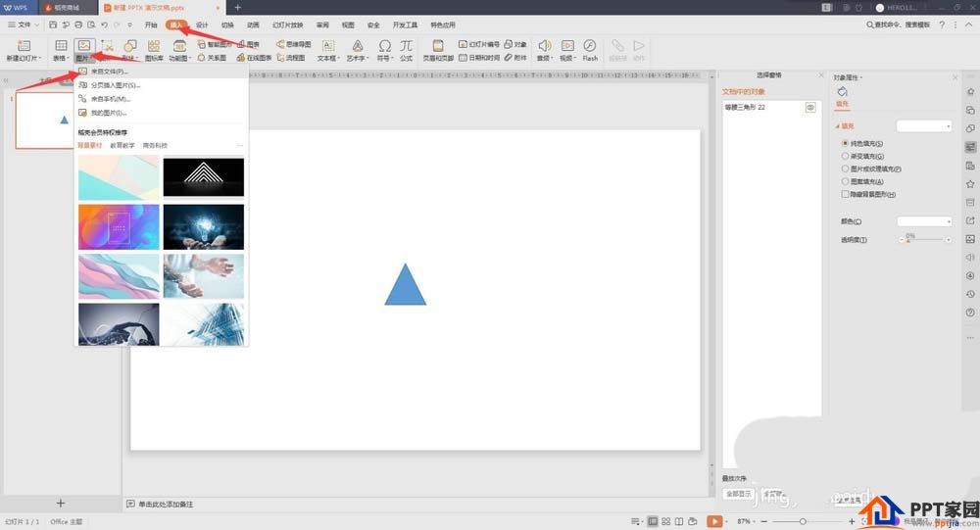Select Picture or Texture Fill radio button
Image resolution: width=980 pixels, height=530 pixels.
point(845,169)
